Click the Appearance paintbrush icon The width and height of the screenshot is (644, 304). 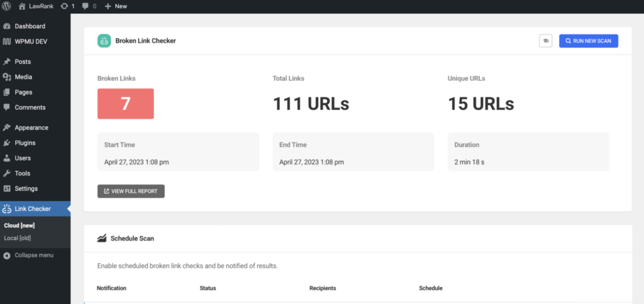(x=6, y=128)
